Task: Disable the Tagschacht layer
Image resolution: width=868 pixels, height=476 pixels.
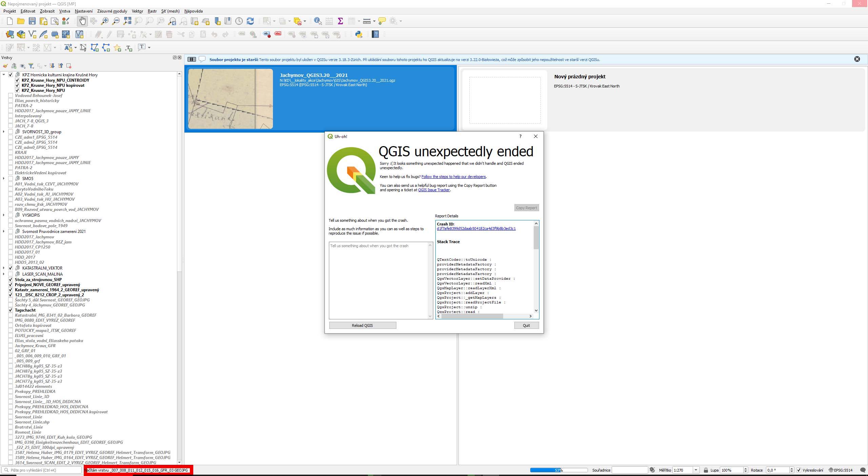Action: [x=11, y=310]
